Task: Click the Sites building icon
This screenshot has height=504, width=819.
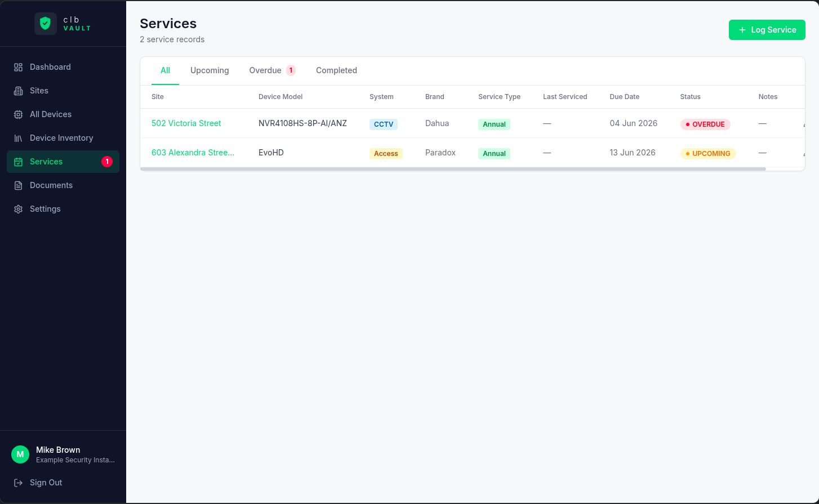Action: coord(18,91)
